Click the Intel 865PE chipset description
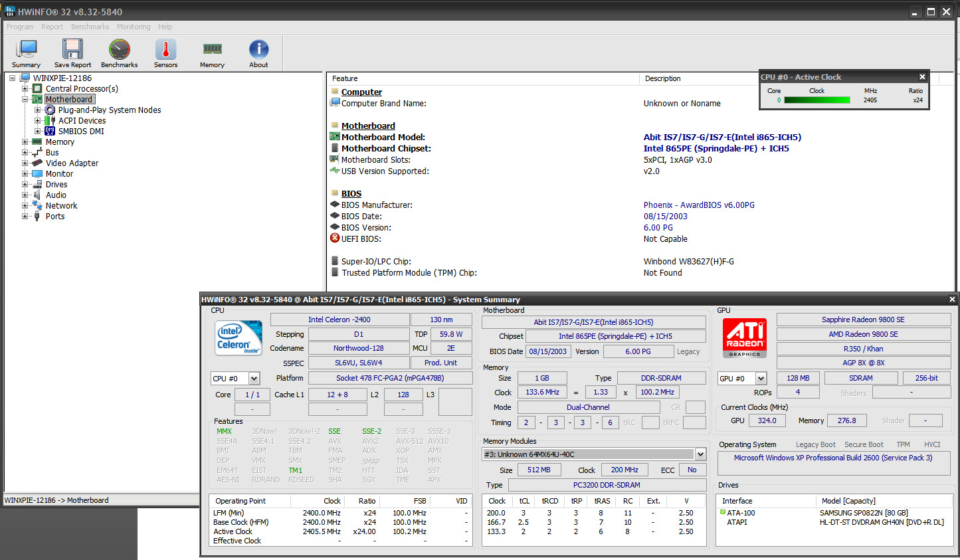Image resolution: width=960 pixels, height=560 pixels. click(716, 148)
